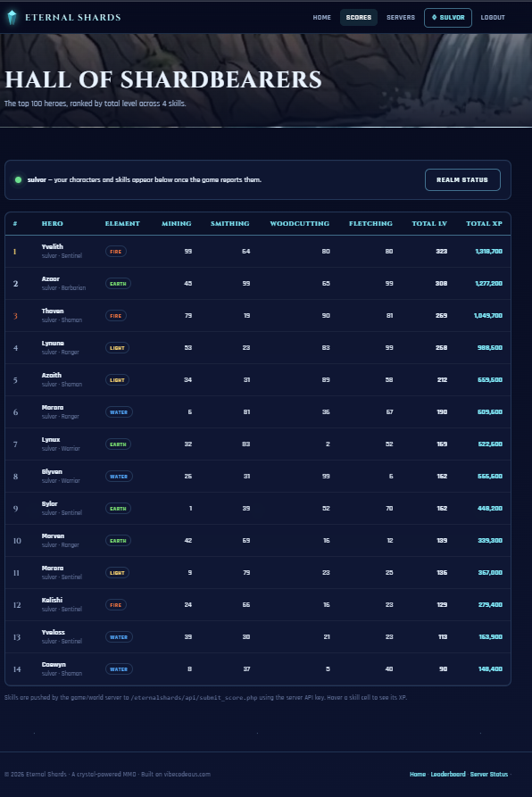This screenshot has height=797, width=532.
Task: Click Logout in the top bar
Action: point(493,17)
